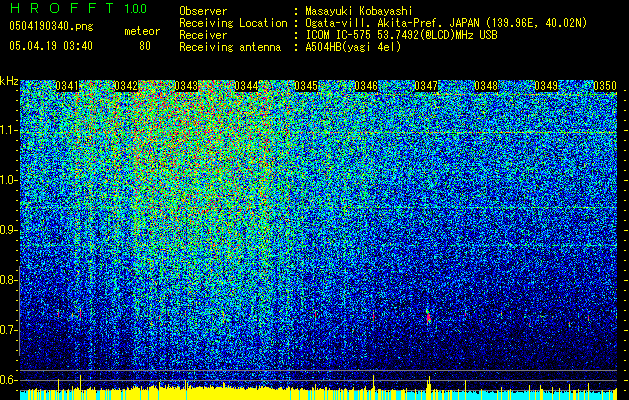The image size is (629, 400).
Task: Select the Ogata-vill. Akita-Pref. JAPAN location text
Action: pos(446,23)
